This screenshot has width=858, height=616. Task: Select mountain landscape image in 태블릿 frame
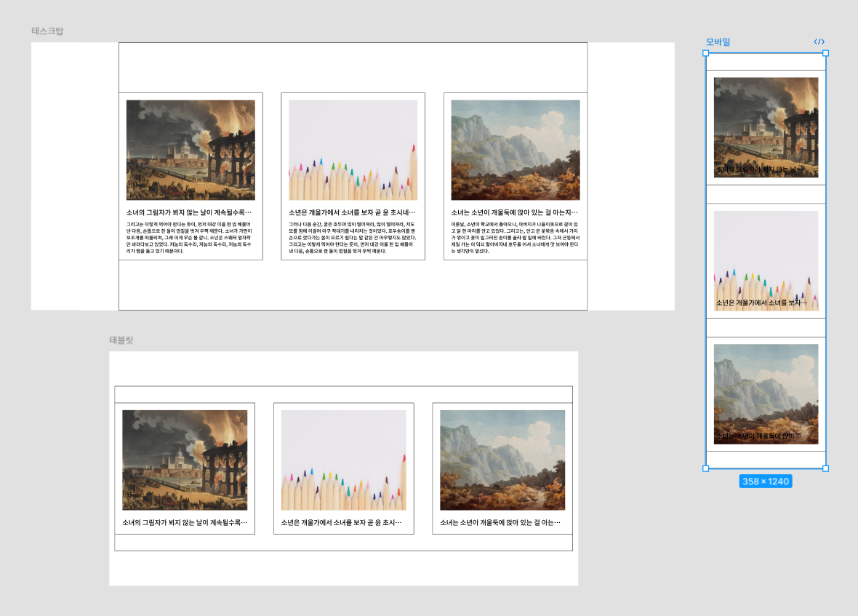[x=502, y=460]
